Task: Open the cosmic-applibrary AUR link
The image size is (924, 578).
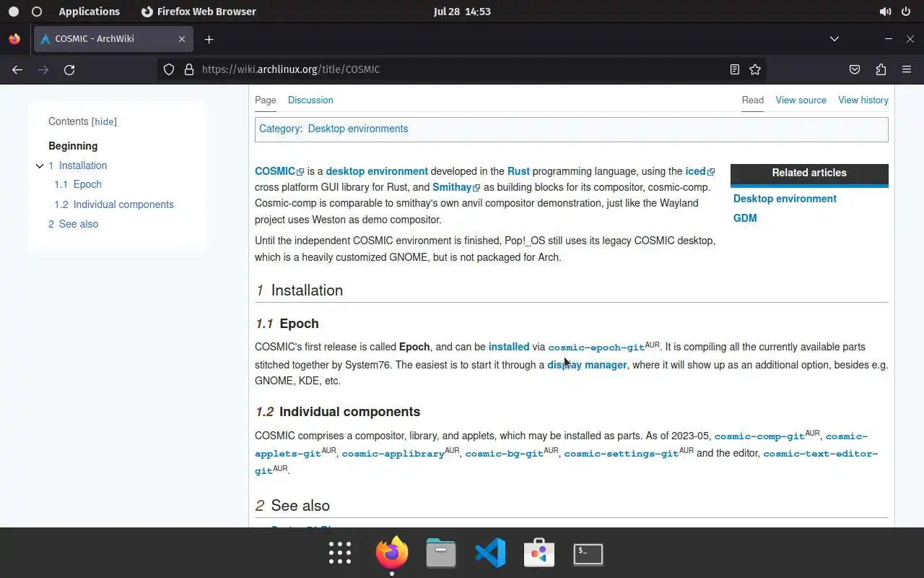Action: pyautogui.click(x=393, y=454)
